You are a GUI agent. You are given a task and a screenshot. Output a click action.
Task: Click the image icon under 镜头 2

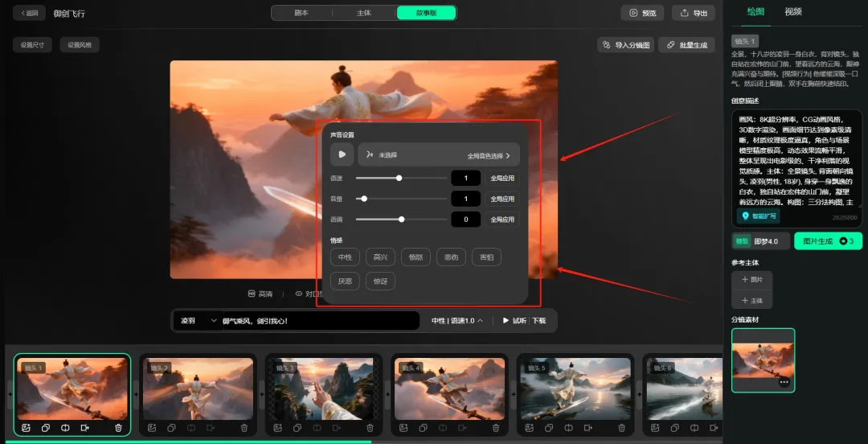click(x=151, y=427)
